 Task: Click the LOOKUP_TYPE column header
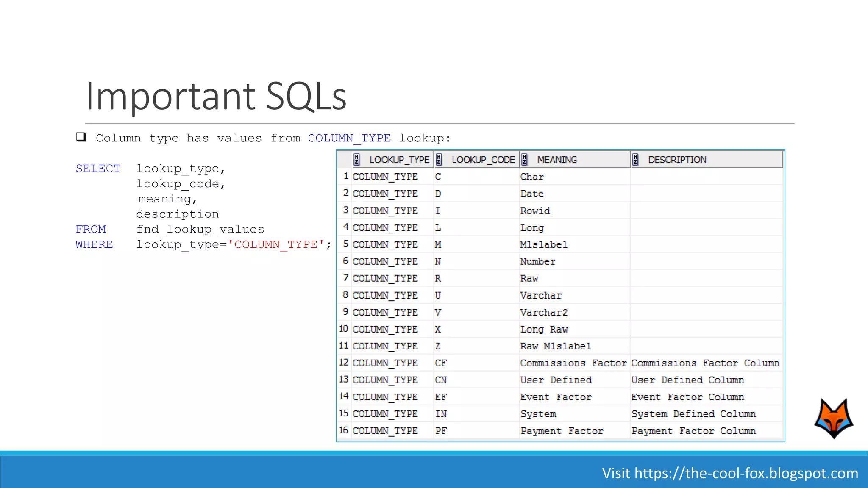point(399,160)
